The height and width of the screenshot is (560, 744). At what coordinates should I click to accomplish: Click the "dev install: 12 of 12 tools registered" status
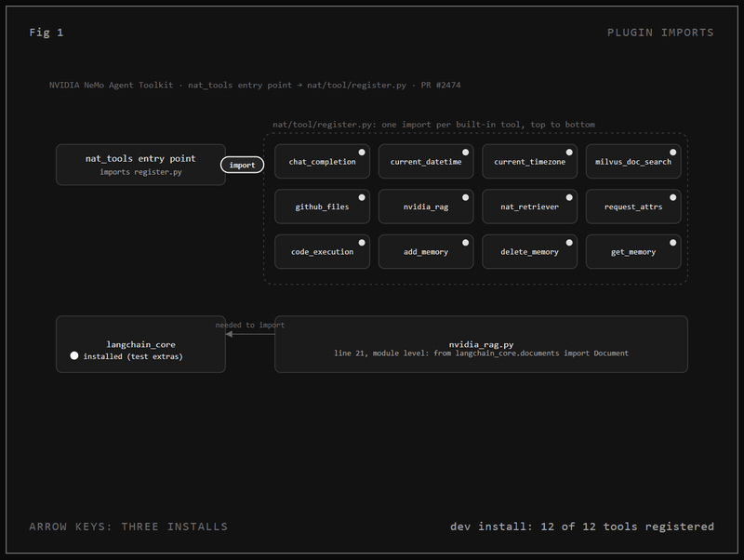coord(582,527)
